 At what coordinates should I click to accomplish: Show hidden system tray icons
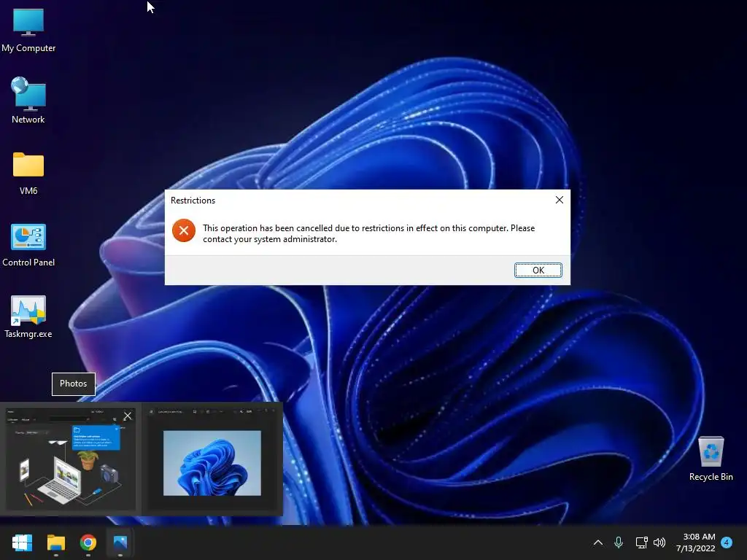(598, 542)
